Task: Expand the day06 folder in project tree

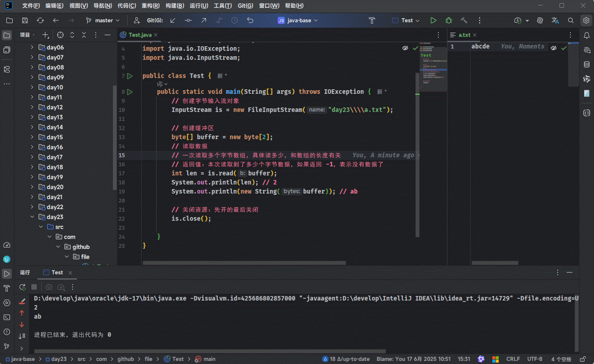Action: pos(32,48)
